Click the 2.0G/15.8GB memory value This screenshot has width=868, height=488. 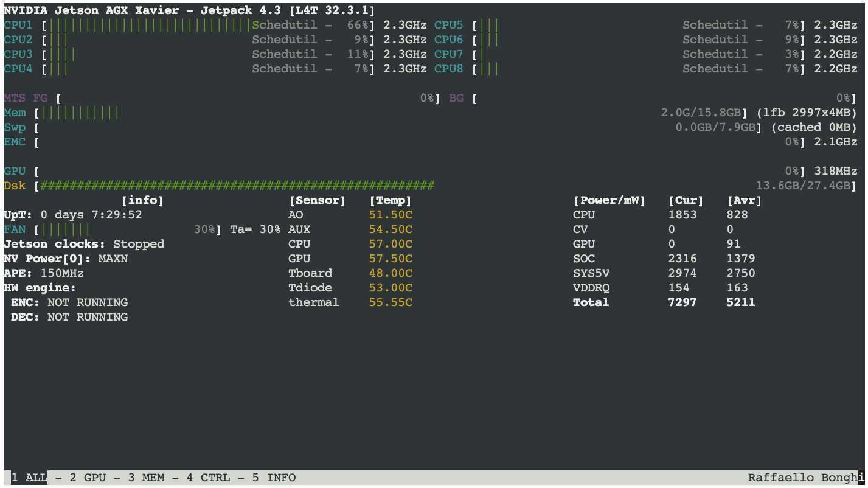click(700, 113)
